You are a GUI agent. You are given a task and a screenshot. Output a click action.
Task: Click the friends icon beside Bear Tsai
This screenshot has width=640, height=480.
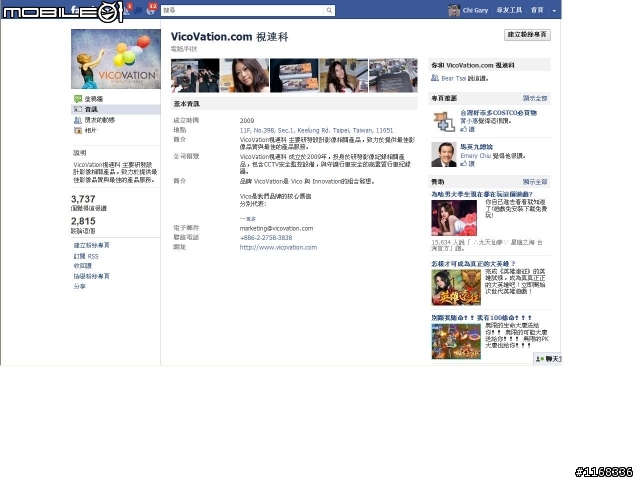435,78
